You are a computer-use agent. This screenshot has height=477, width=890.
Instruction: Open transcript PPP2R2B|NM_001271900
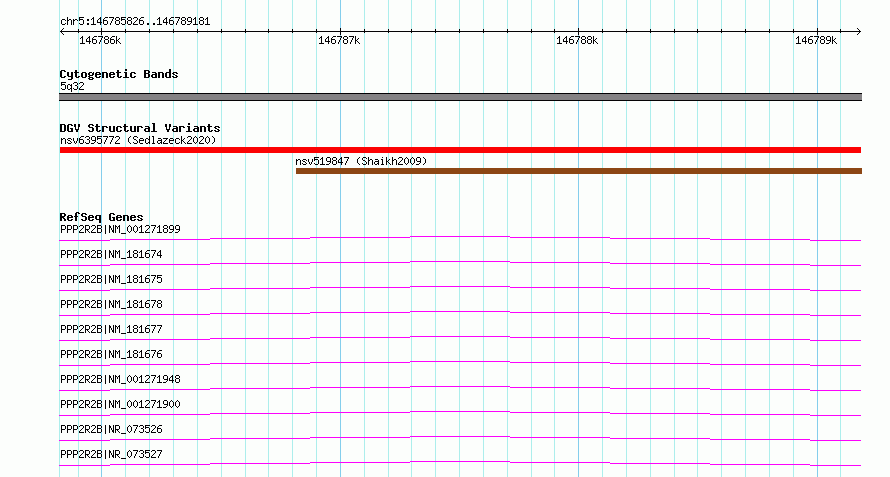click(x=120, y=404)
